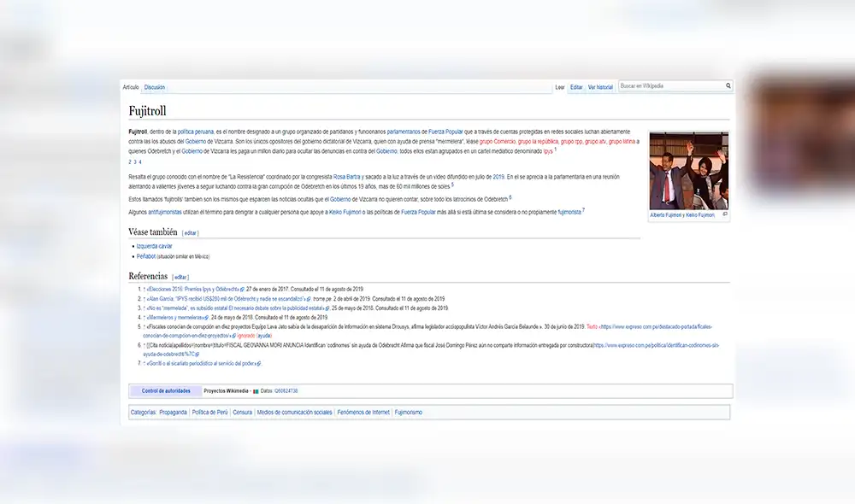The height and width of the screenshot is (504, 855).
Task: Open the Ver historial tab
Action: (x=601, y=85)
